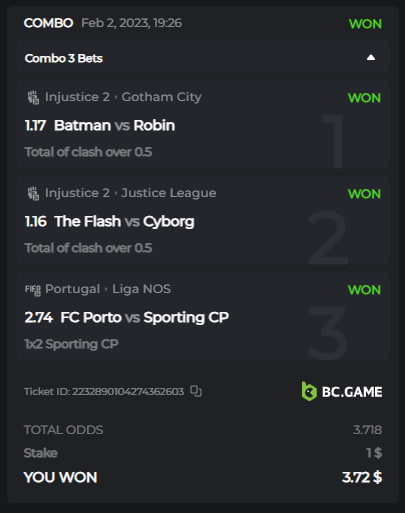Click the TOTAL ODDS 3.718 value
Image resolution: width=405 pixels, height=513 pixels.
367,430
